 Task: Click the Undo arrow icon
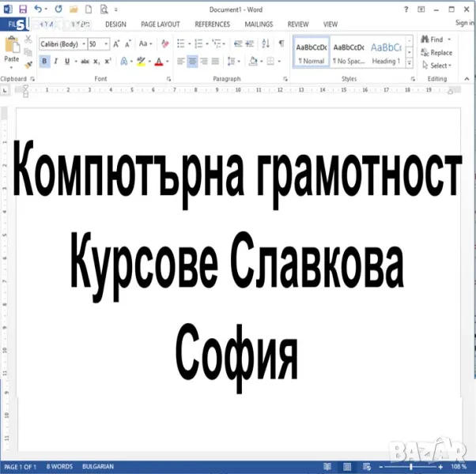[x=37, y=9]
